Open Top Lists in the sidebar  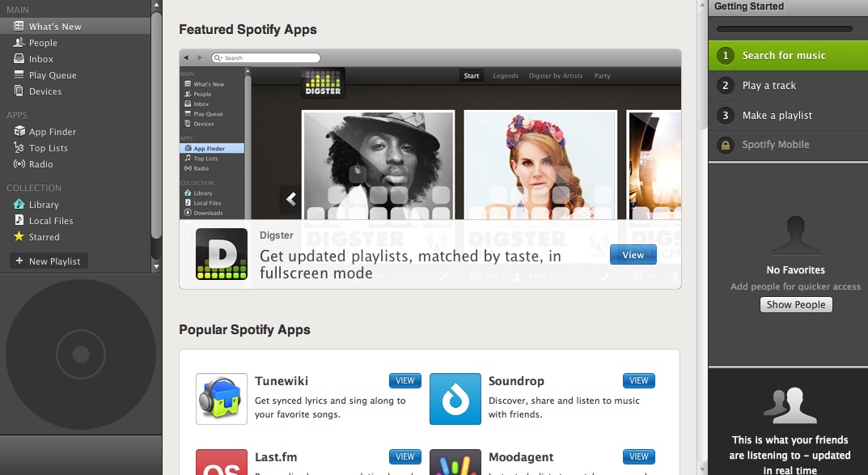(75, 148)
